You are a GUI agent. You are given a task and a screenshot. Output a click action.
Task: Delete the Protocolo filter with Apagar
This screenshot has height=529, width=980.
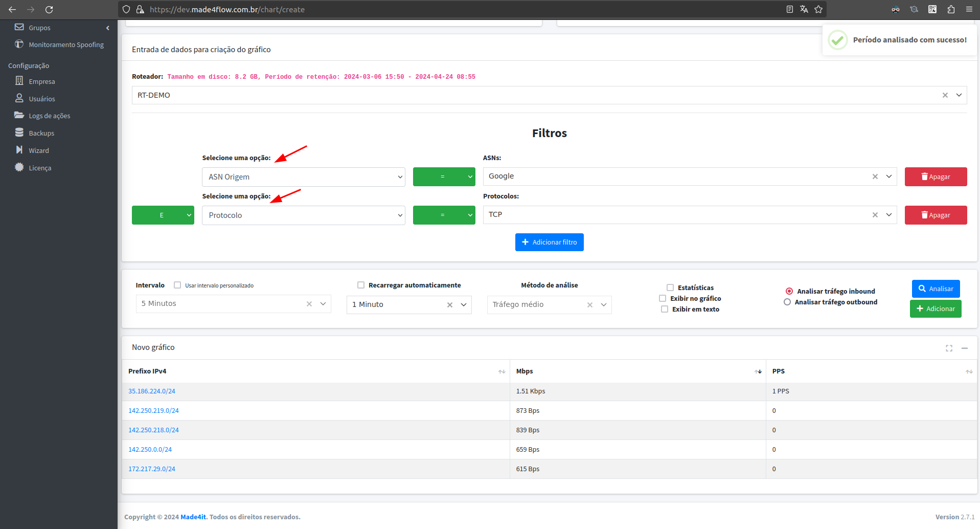936,215
